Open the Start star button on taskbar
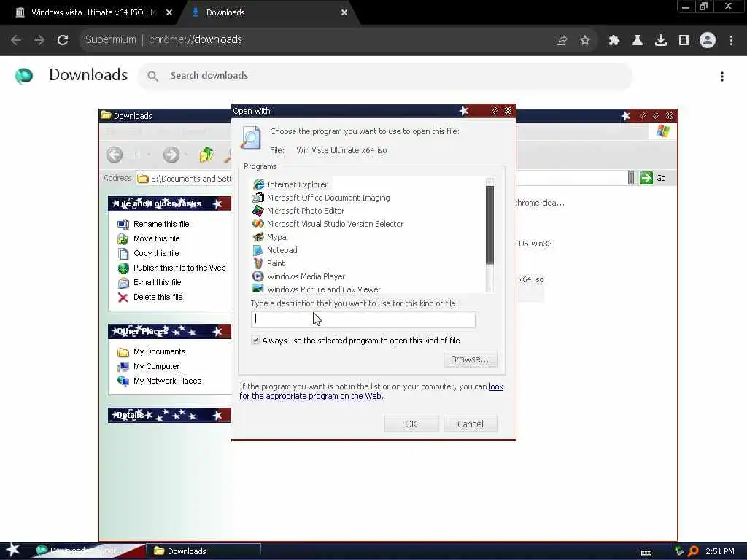 tap(13, 551)
